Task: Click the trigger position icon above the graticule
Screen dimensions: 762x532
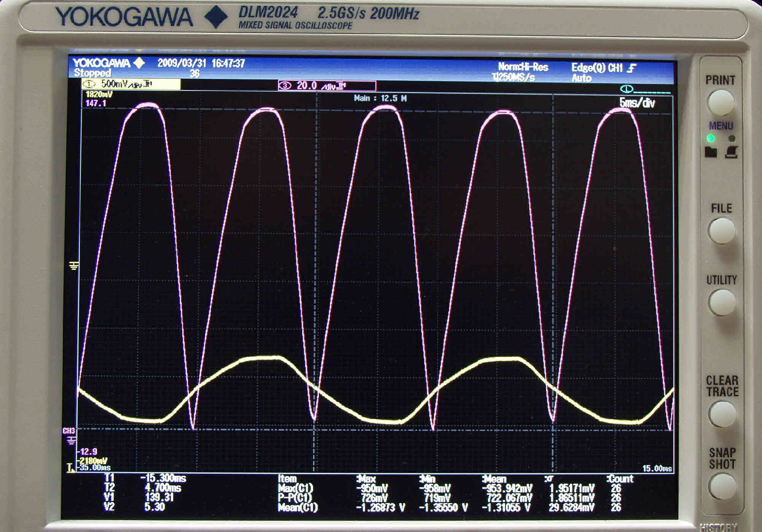Action: [x=626, y=89]
